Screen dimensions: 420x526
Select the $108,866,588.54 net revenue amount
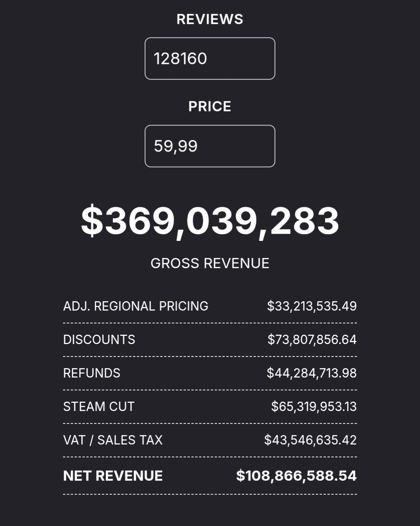tap(296, 476)
